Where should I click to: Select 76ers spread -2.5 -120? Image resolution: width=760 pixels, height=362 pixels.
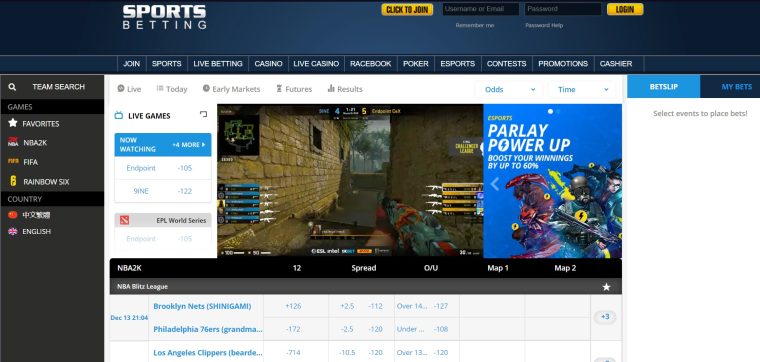click(361, 329)
